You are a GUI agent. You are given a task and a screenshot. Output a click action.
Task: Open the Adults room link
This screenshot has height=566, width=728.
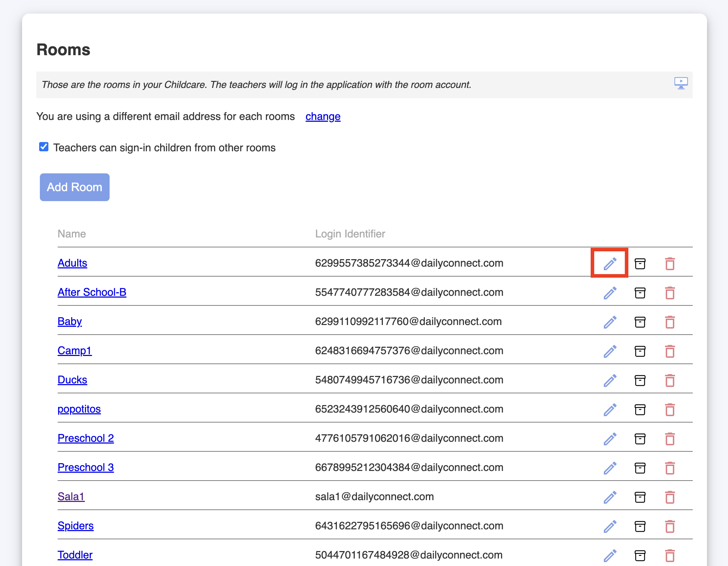72,263
